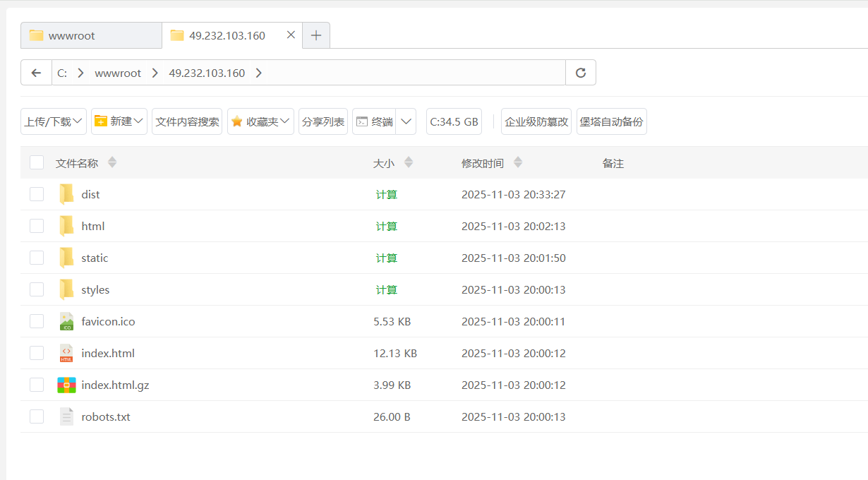Close the 49.232.103.160 tab
The width and height of the screenshot is (868, 480).
291,35
